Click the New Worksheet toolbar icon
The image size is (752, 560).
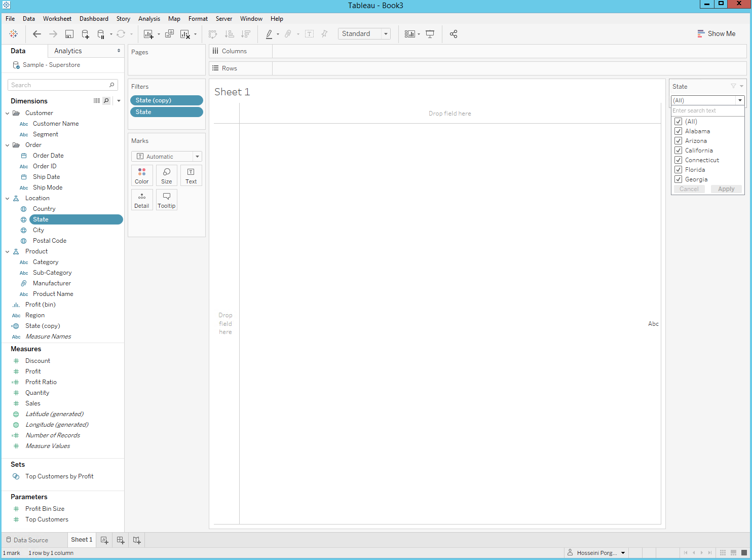tap(148, 34)
